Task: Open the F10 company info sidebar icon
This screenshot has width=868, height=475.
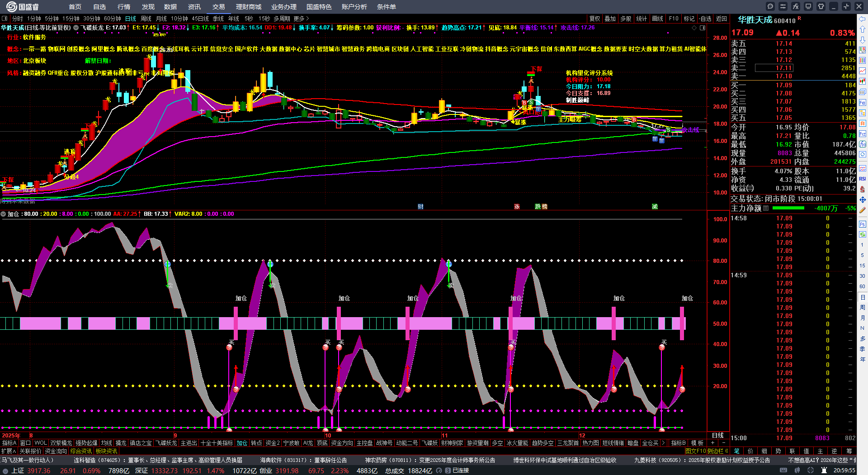Action: click(863, 103)
